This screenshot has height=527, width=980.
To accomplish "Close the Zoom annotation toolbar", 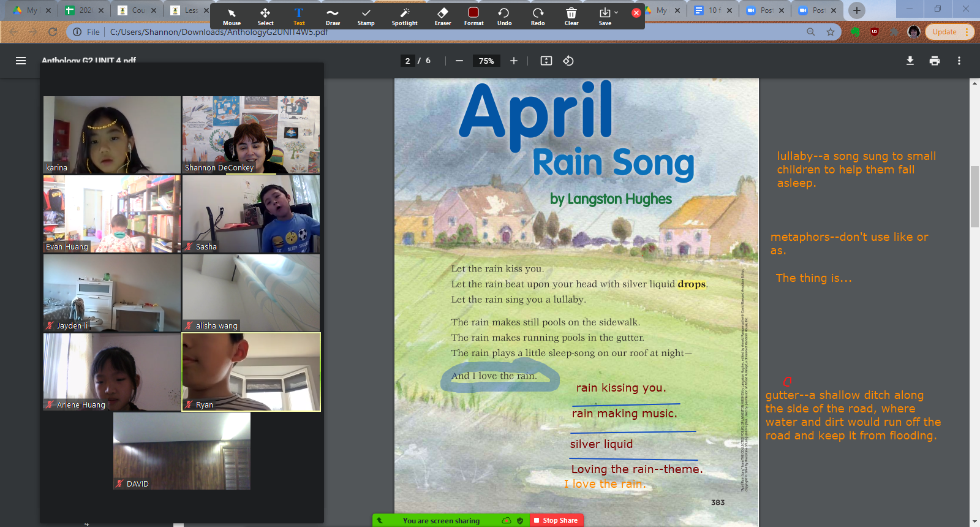I will pos(636,13).
